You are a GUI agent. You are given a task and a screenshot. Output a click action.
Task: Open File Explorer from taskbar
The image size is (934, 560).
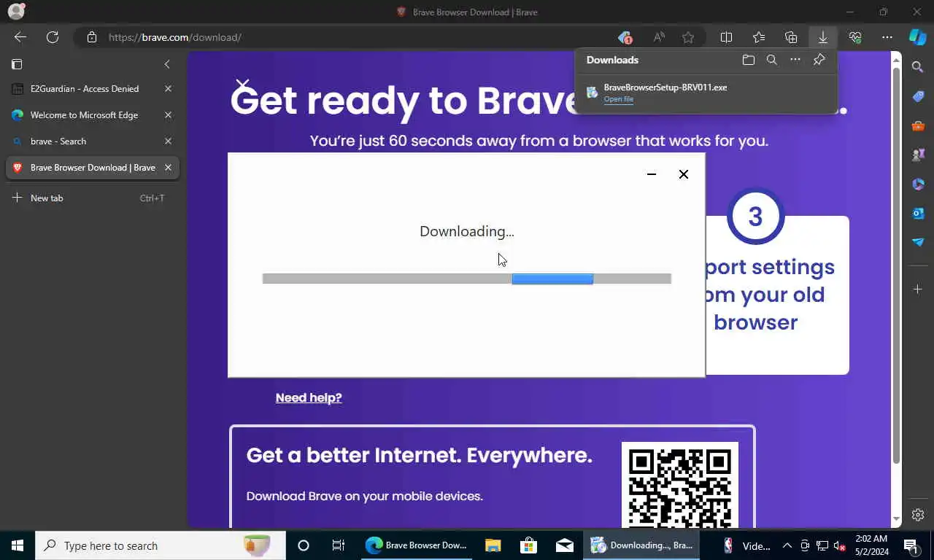493,545
